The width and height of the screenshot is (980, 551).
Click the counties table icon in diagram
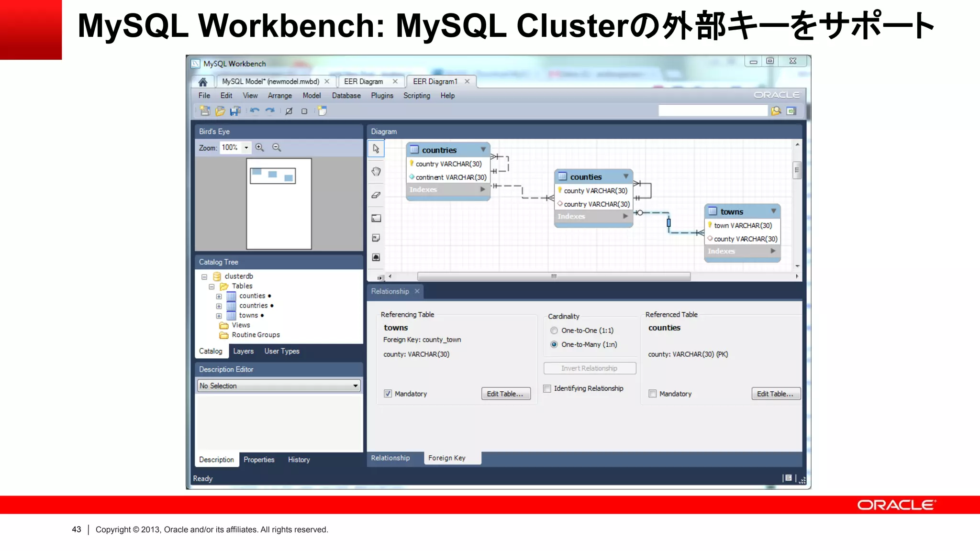click(563, 176)
